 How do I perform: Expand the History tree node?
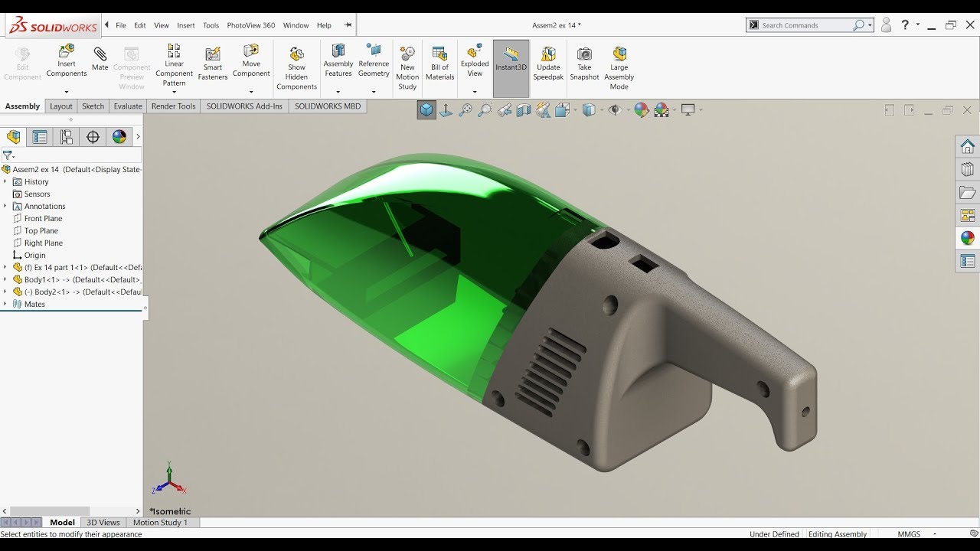(x=5, y=181)
